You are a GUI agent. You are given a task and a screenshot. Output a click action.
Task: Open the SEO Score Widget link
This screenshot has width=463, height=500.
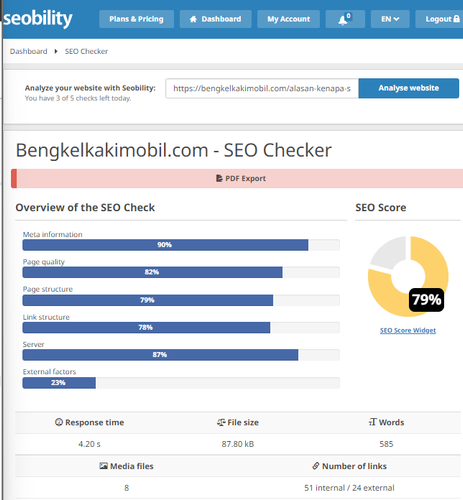(x=408, y=330)
